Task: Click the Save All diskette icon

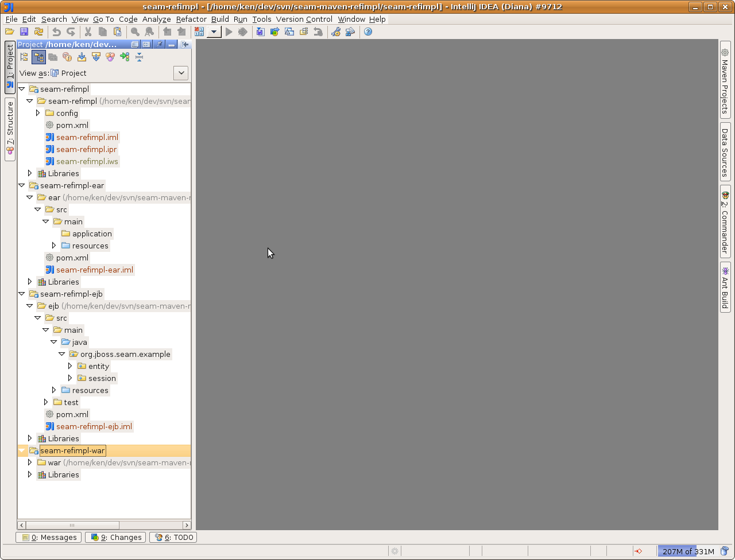Action: coord(24,32)
